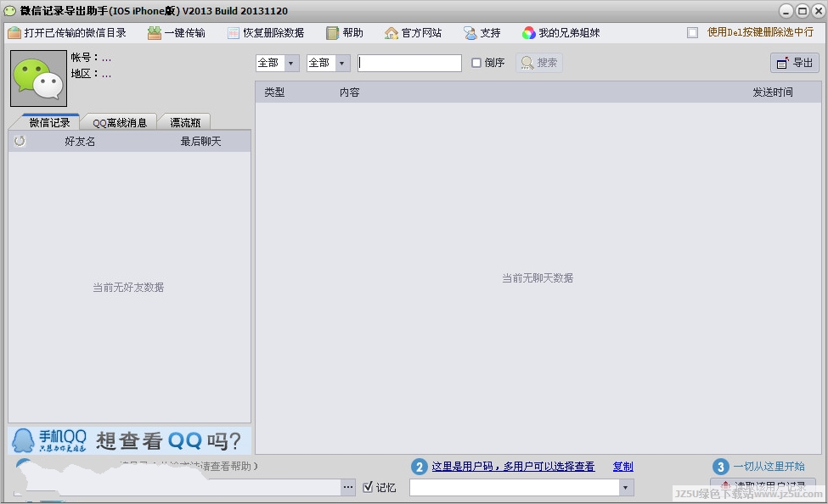Click the WeChat avatar picture

coord(38,78)
